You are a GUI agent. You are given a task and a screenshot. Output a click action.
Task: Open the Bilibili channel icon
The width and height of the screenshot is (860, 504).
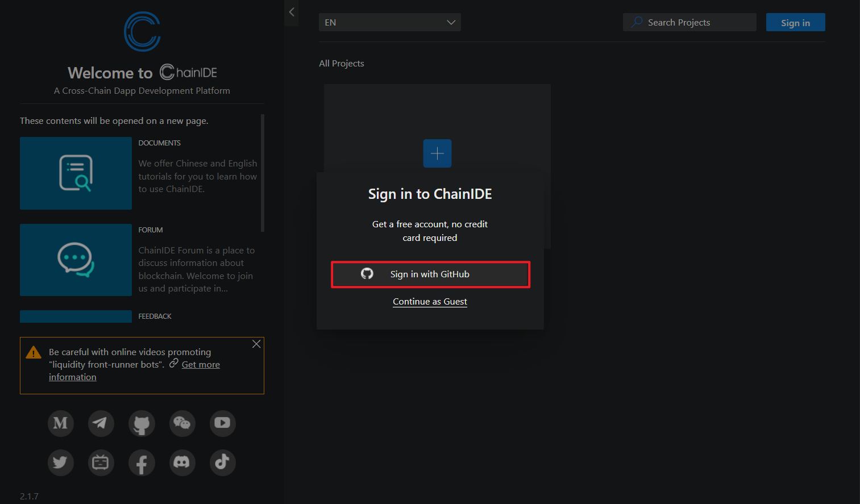[101, 463]
